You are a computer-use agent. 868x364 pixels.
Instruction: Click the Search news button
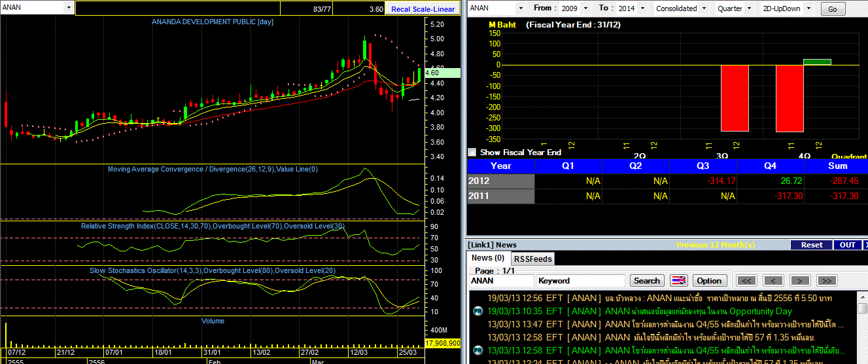click(x=647, y=281)
